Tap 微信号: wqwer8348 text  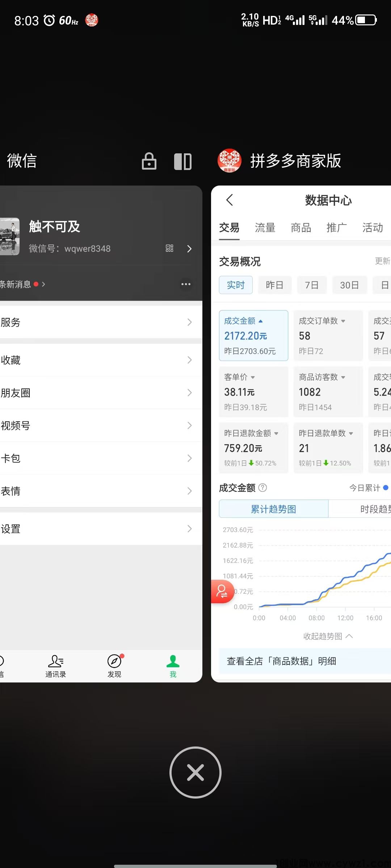pyautogui.click(x=70, y=248)
